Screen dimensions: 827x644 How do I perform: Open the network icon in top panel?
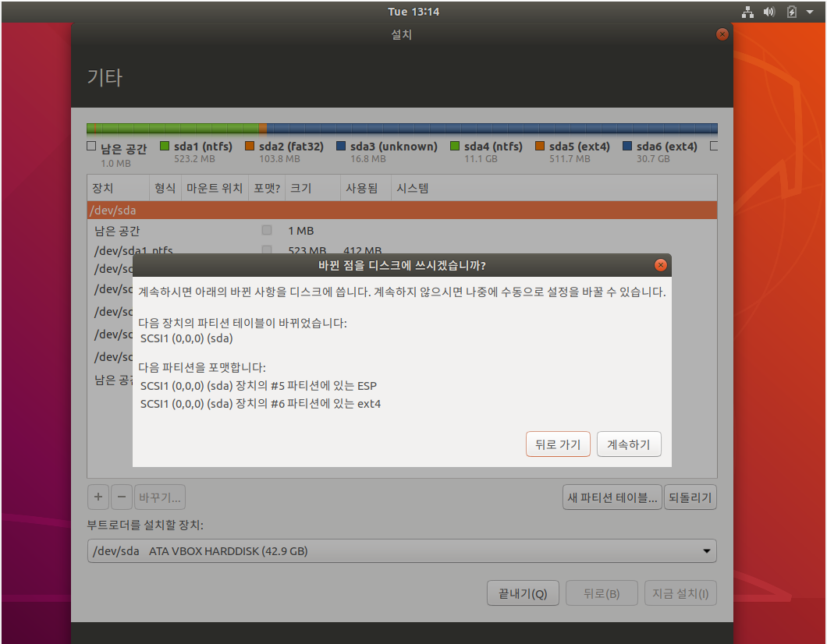[x=747, y=12]
